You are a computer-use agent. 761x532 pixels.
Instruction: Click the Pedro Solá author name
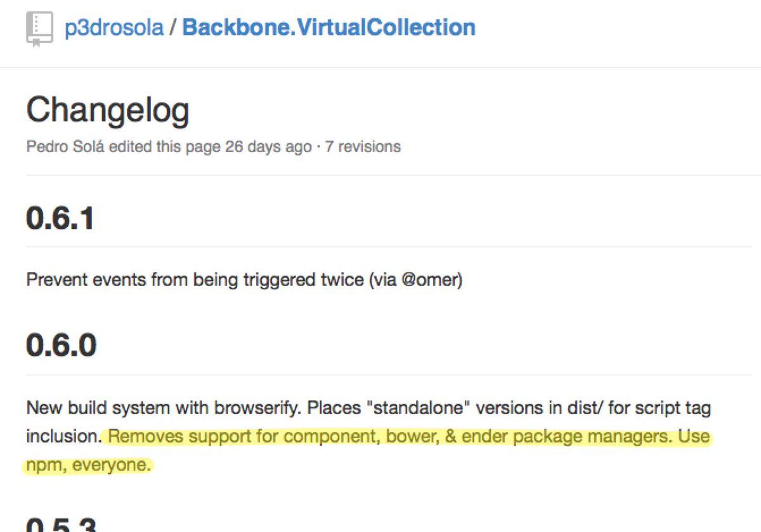click(66, 147)
